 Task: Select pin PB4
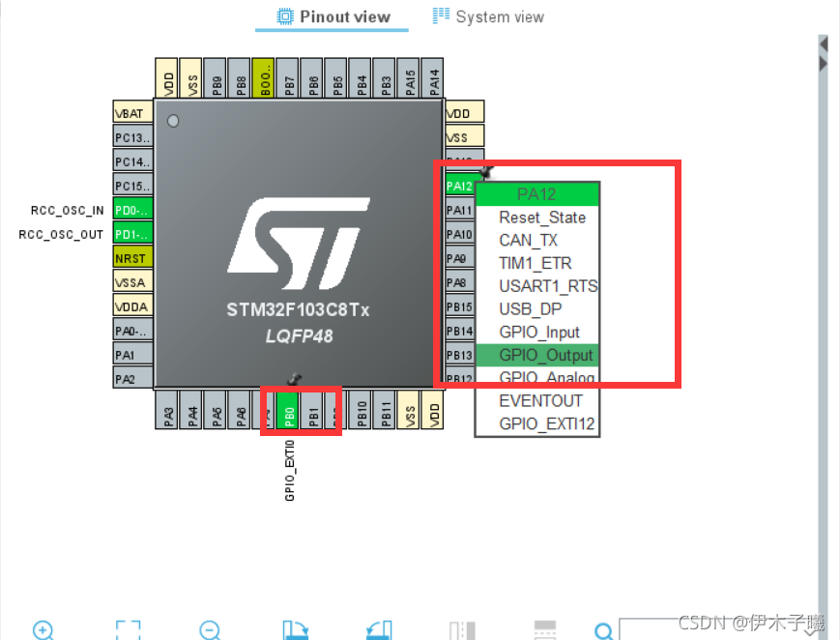coord(362,78)
